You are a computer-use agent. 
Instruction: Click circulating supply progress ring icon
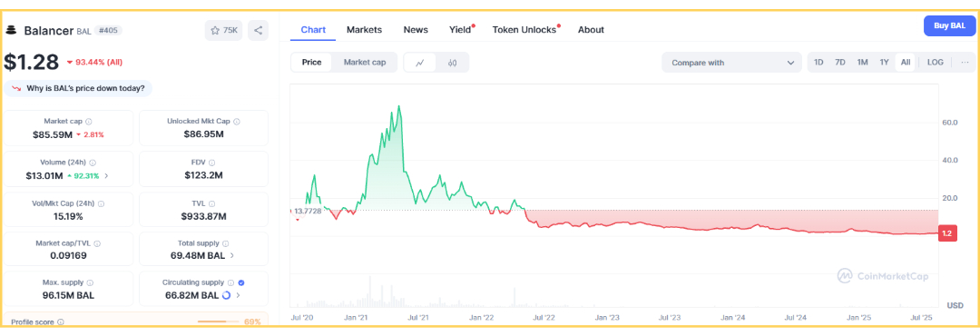[x=226, y=295]
